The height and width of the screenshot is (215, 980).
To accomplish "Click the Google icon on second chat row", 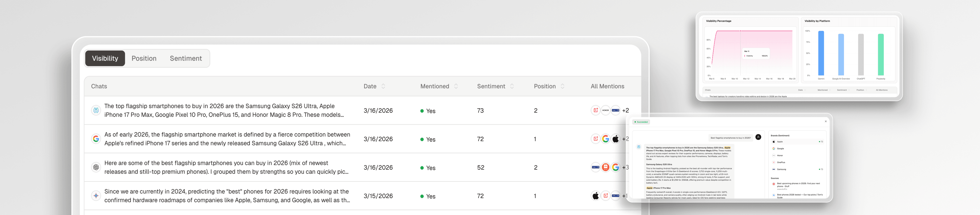I will point(96,139).
